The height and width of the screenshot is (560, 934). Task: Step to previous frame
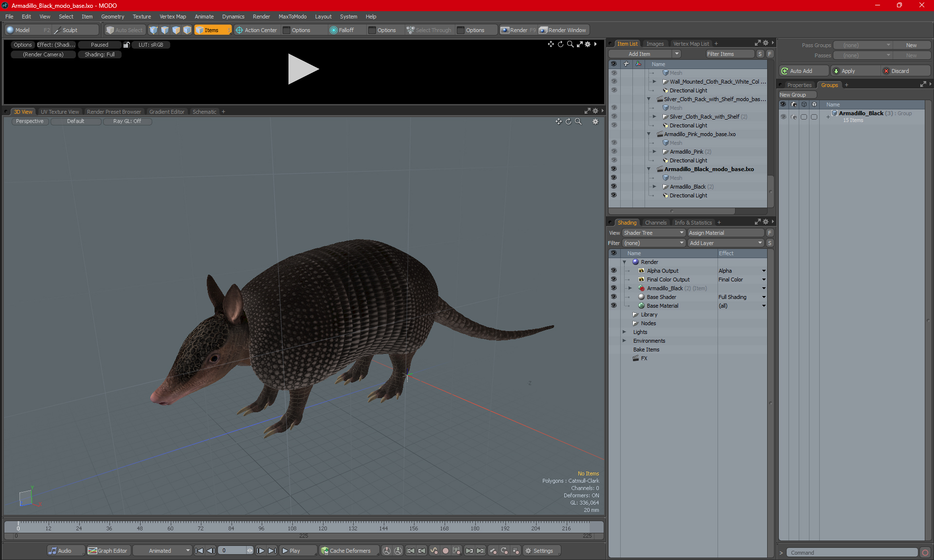coord(211,551)
